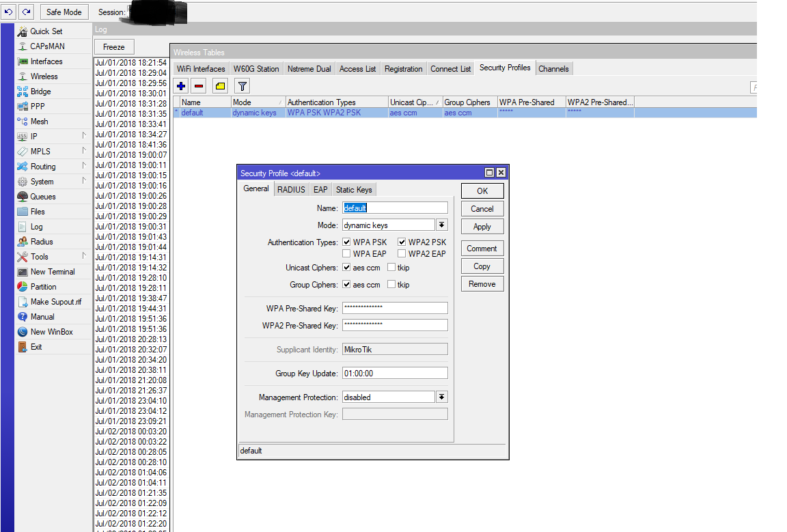Open the RADIUS tab of the profile dialog

click(290, 189)
